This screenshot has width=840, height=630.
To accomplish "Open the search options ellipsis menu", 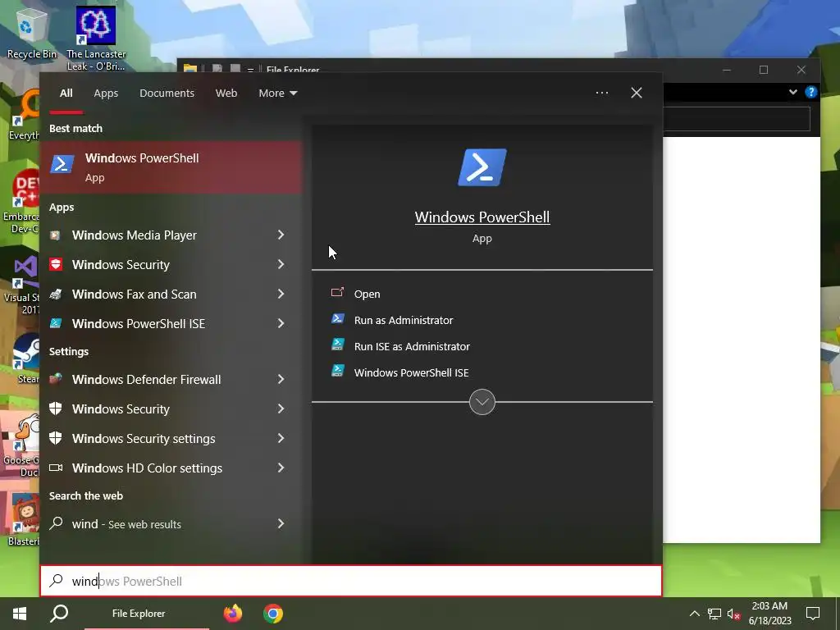I will (602, 93).
